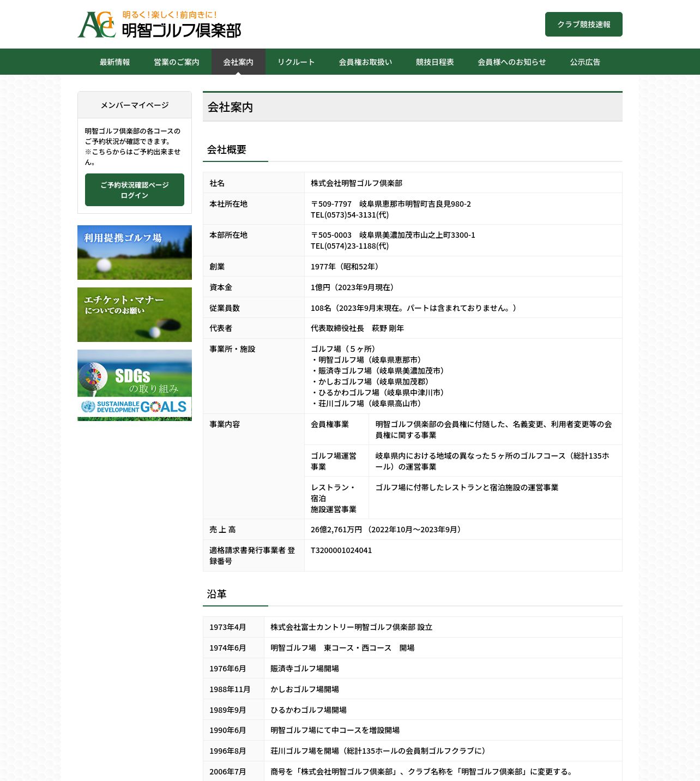
Task: Click the TEL(0573)54-3131(代) phone number
Action: [x=350, y=215]
